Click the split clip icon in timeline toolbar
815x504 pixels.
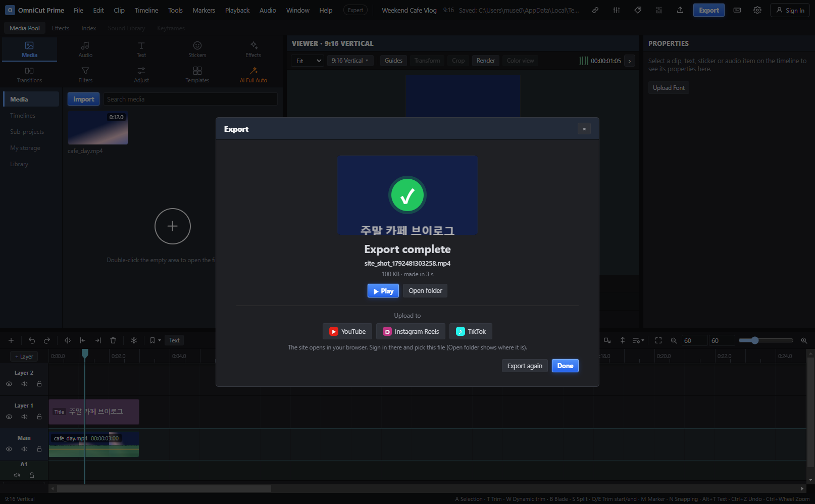68,340
